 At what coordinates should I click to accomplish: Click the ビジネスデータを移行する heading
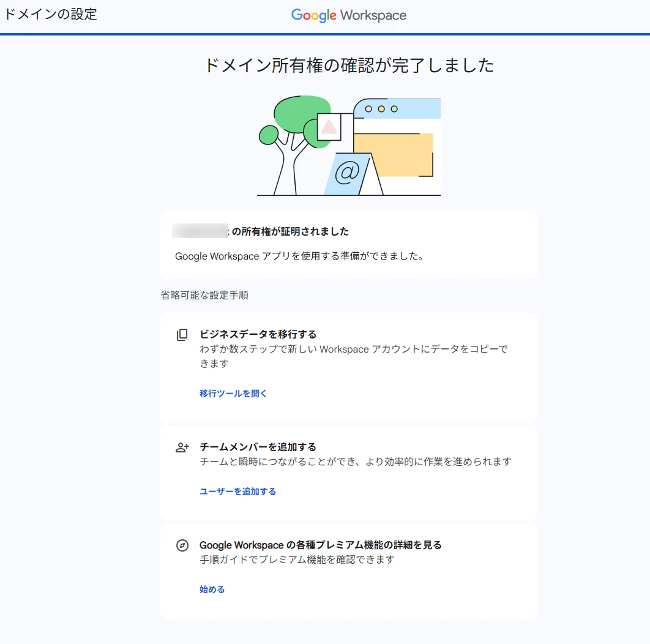(258, 334)
